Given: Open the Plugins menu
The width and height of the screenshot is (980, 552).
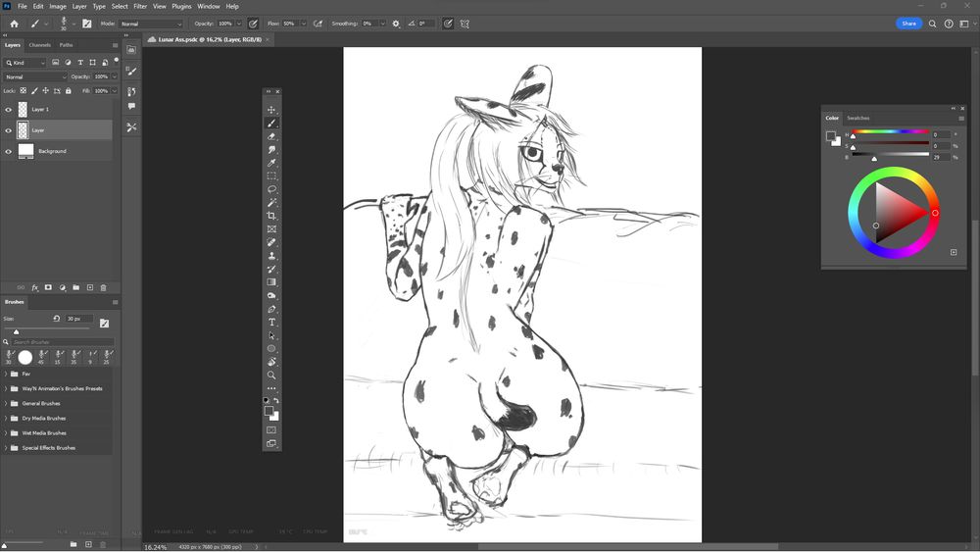Looking at the screenshot, I should pyautogui.click(x=181, y=6).
